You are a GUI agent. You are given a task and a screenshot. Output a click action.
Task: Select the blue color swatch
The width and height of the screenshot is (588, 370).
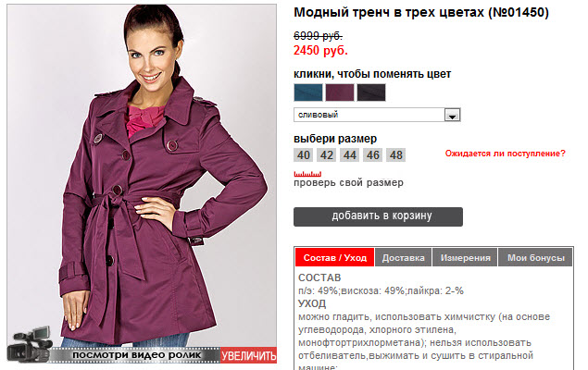click(x=308, y=92)
